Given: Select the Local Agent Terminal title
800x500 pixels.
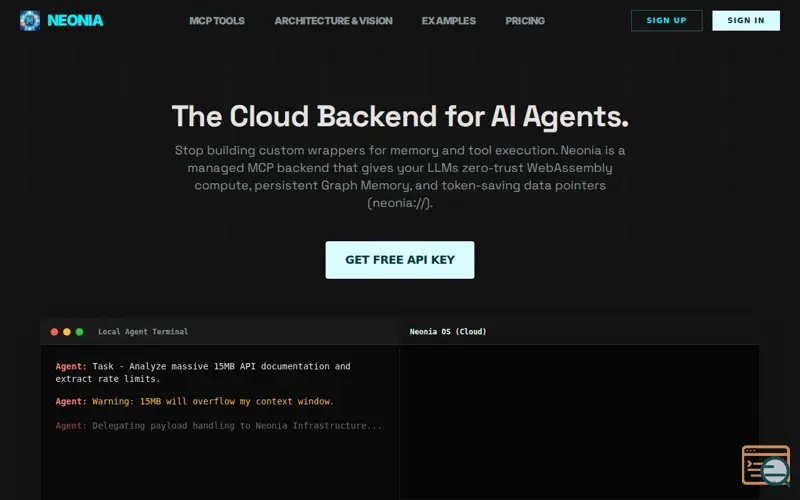Looking at the screenshot, I should pyautogui.click(x=143, y=332).
